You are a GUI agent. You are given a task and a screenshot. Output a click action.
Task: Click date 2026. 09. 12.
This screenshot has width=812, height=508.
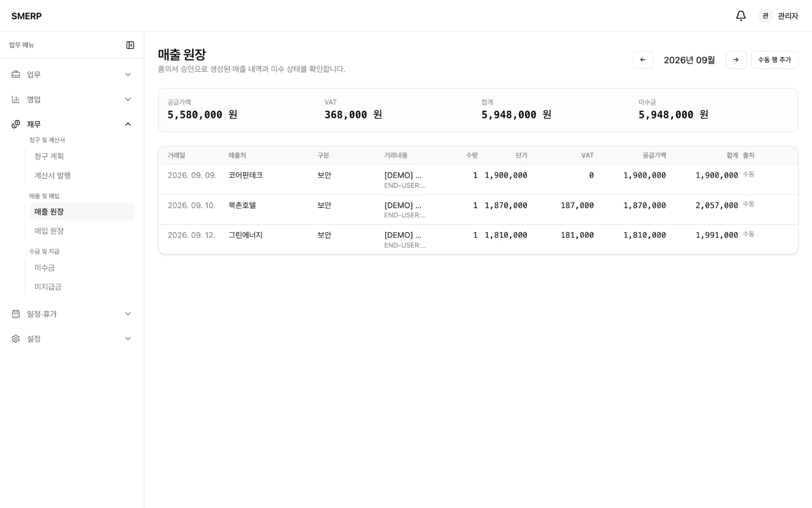tap(191, 235)
